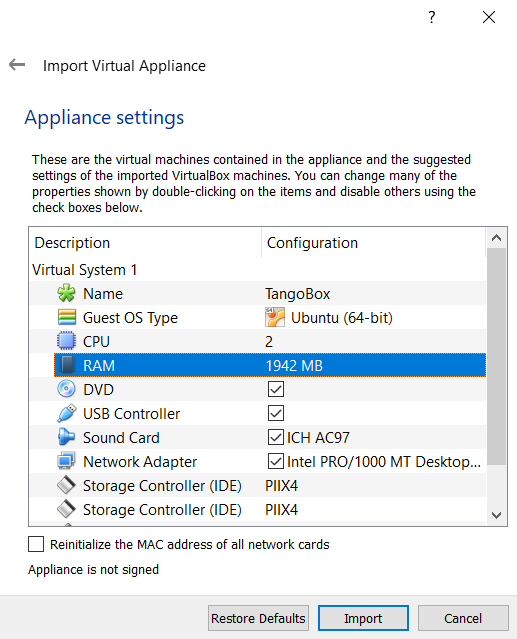Go back with the left arrow
This screenshot has height=639, width=517.
click(x=17, y=64)
